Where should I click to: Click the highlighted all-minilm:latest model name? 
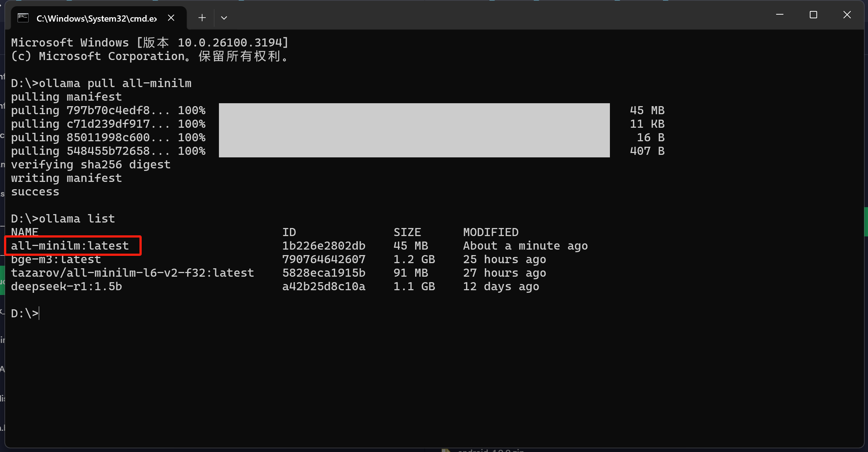(70, 246)
